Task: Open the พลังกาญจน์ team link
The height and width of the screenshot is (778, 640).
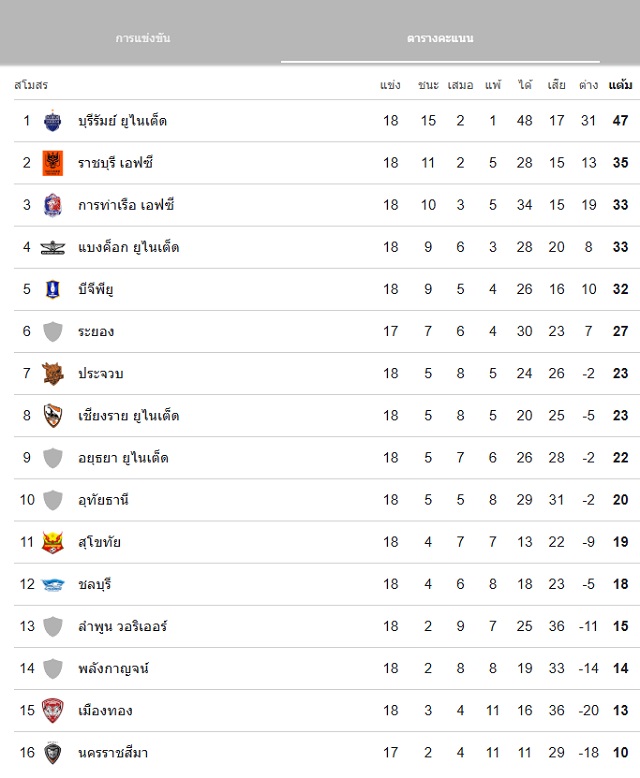Action: [113, 669]
